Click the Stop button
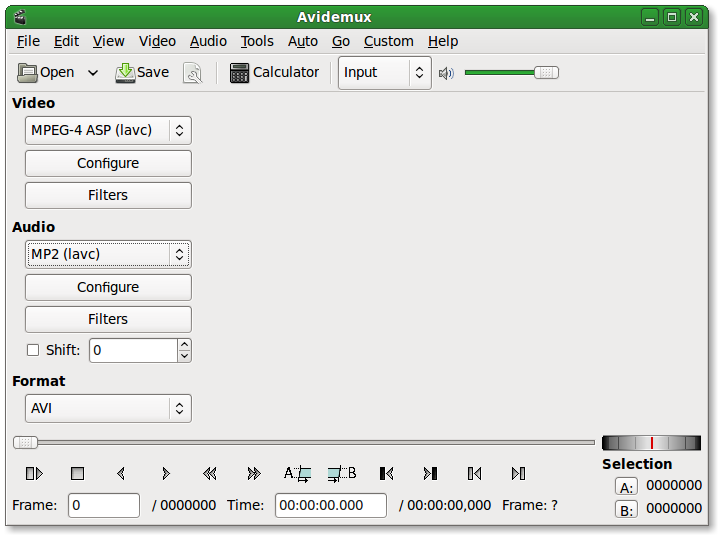 click(77, 474)
